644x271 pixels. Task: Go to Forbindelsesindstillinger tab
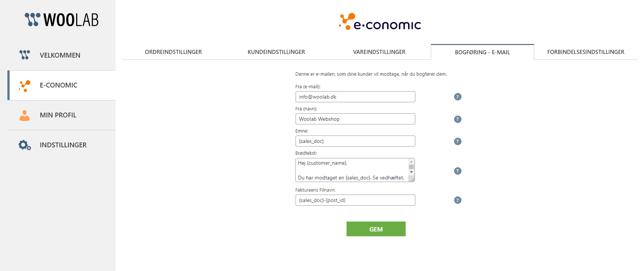[x=586, y=52]
